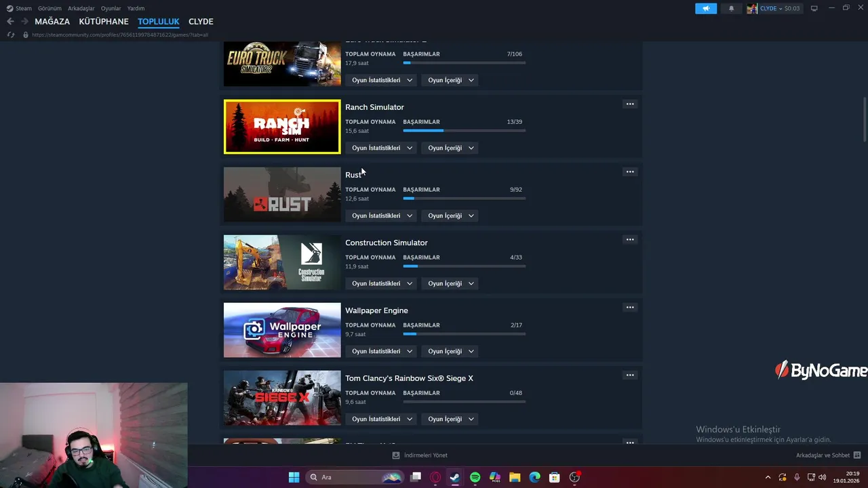
Task: Open the Oyunlar menu
Action: 111,8
